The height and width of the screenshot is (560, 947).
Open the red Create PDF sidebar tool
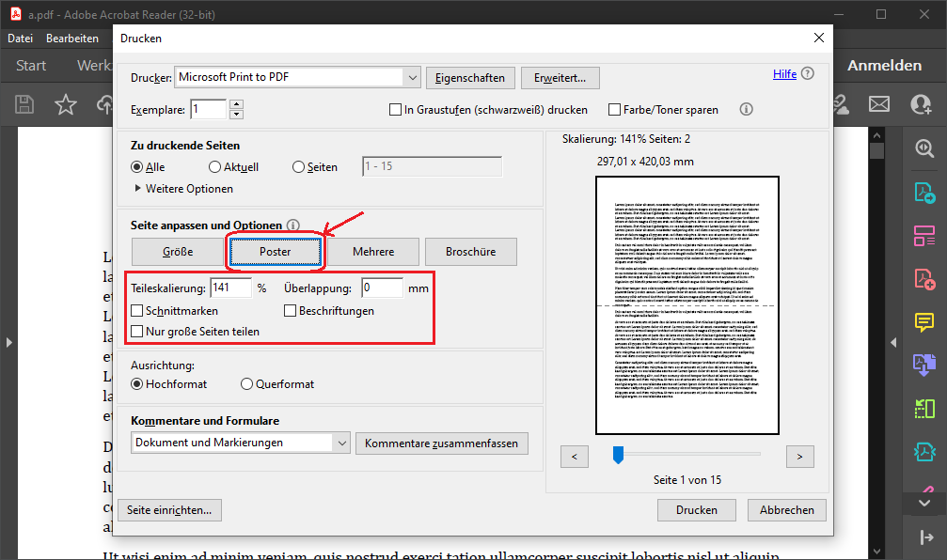pyautogui.click(x=924, y=279)
